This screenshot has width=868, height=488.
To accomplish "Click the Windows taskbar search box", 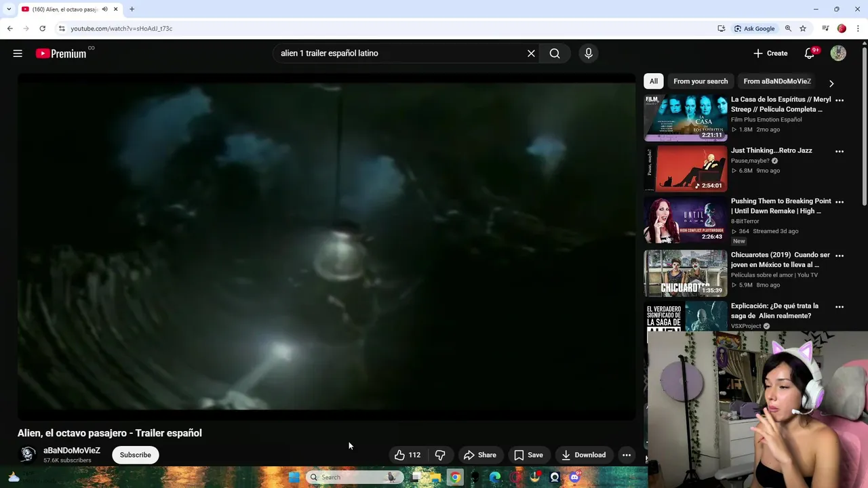I will coord(353,477).
